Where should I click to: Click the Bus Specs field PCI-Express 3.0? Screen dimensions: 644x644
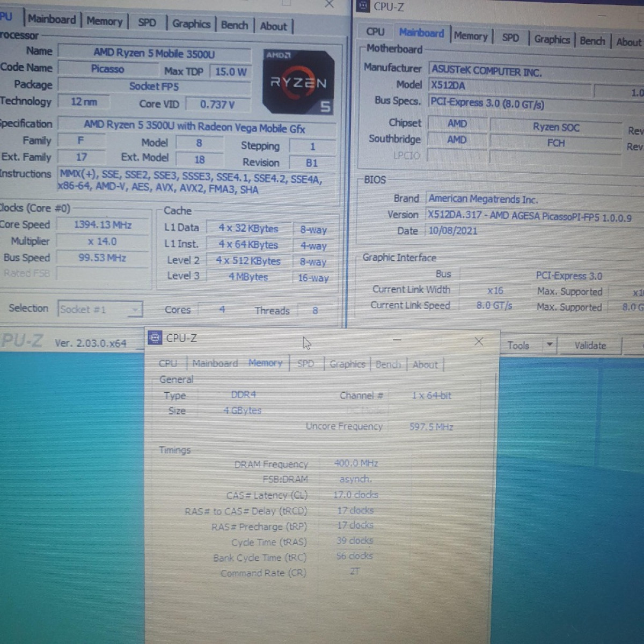[x=536, y=103]
